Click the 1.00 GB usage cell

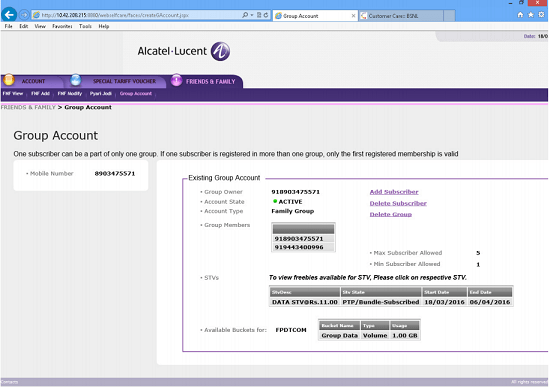[x=405, y=335]
